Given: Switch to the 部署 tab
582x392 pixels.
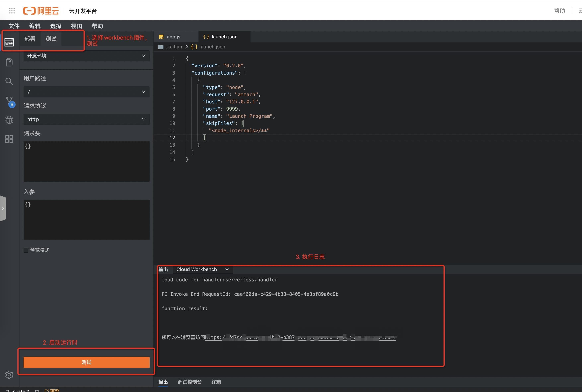Looking at the screenshot, I should [x=30, y=39].
